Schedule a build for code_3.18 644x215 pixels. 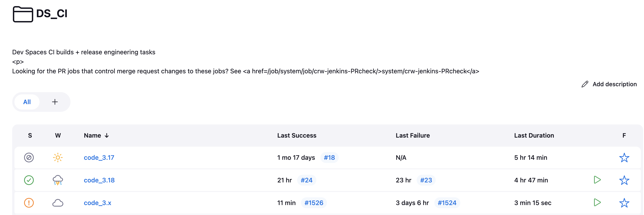[597, 180]
